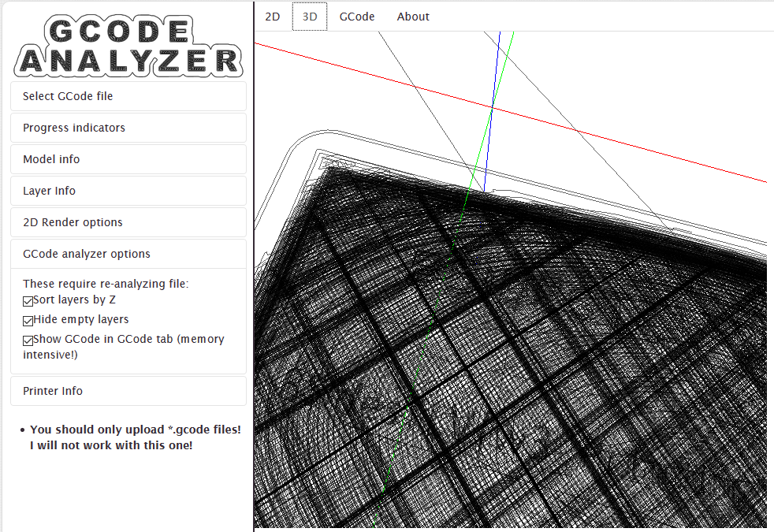Go to the About tab
This screenshot has width=774, height=532.
pyautogui.click(x=413, y=17)
